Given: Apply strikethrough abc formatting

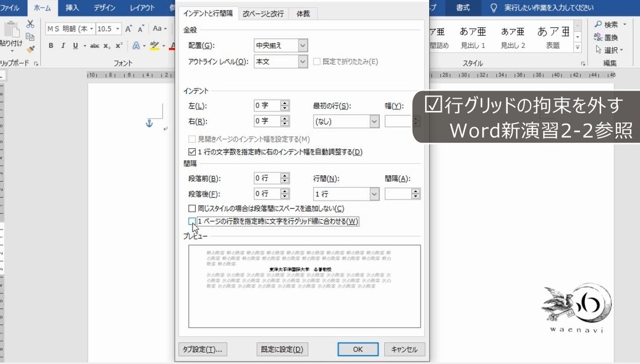Looking at the screenshot, I should (x=95, y=46).
